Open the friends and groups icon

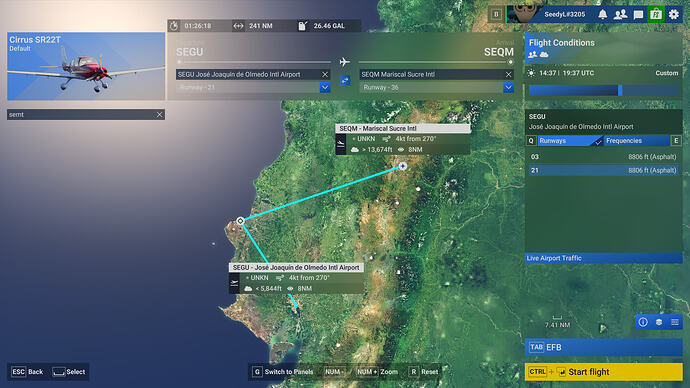coord(620,15)
